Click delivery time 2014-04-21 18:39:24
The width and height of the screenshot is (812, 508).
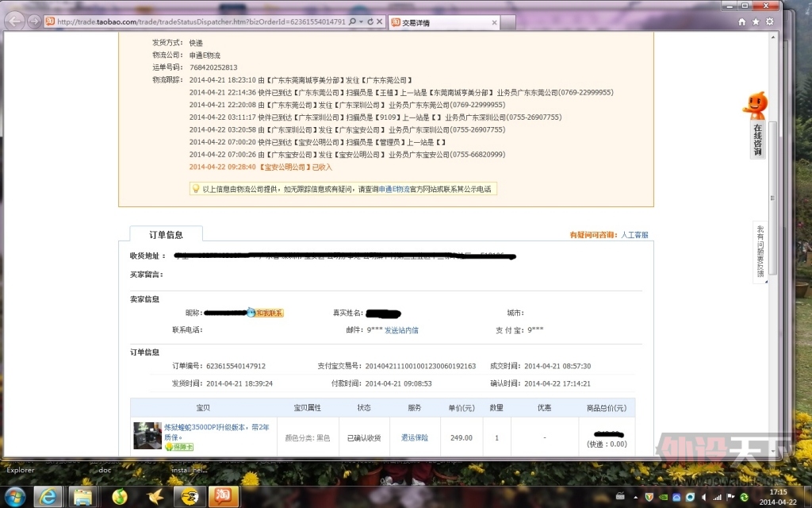pyautogui.click(x=239, y=383)
